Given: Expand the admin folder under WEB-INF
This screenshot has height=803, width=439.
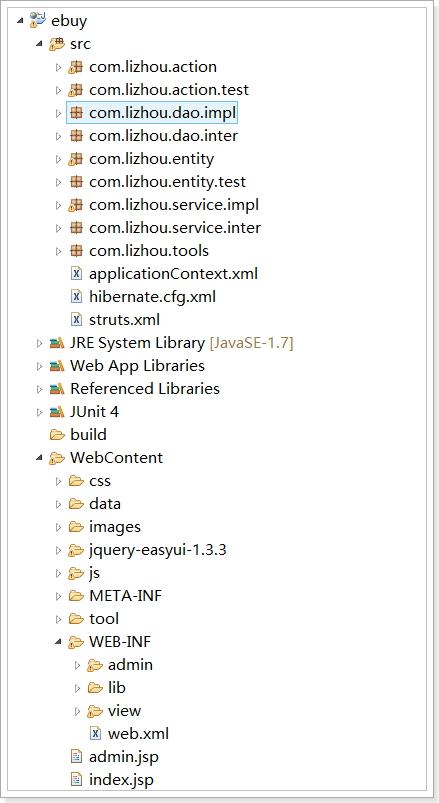Looking at the screenshot, I should click(77, 665).
